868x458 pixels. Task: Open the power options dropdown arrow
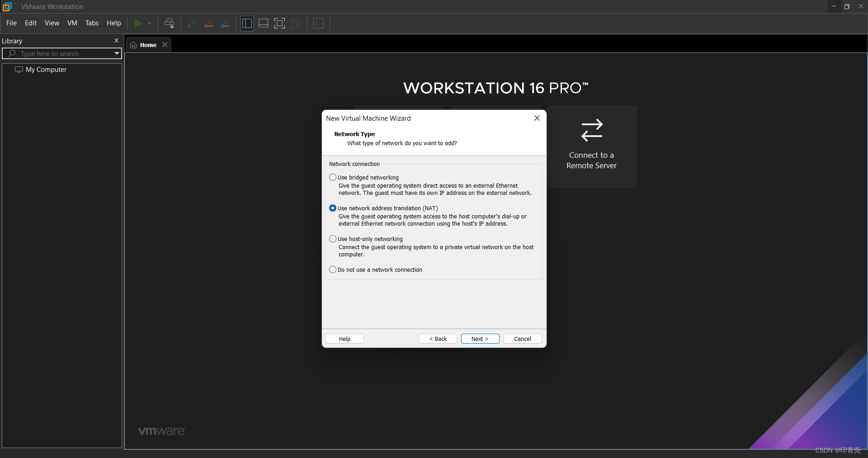[x=150, y=23]
